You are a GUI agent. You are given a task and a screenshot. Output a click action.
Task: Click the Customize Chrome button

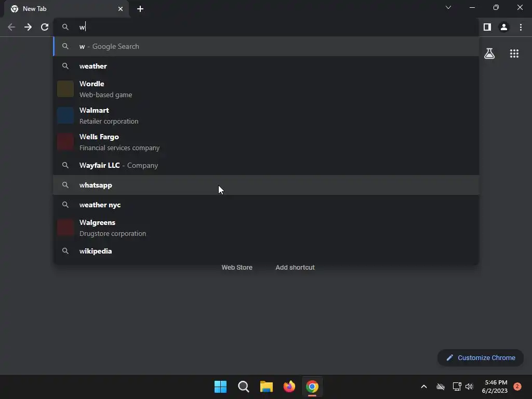tap(481, 357)
